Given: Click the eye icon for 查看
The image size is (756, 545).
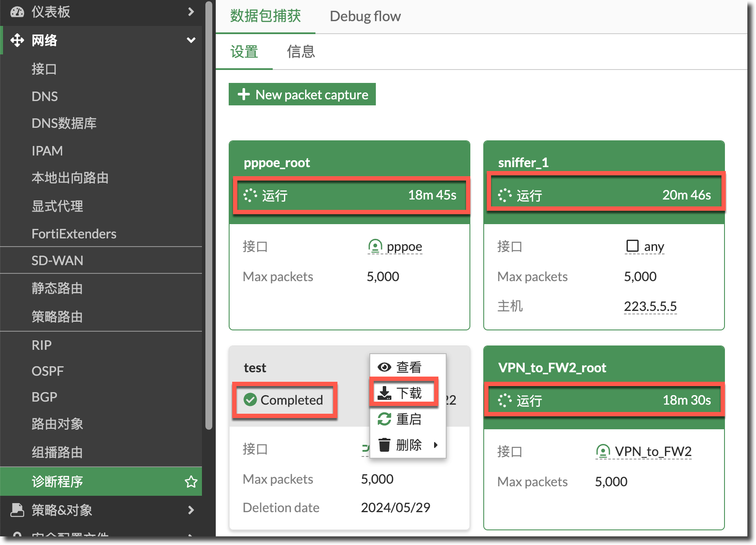Looking at the screenshot, I should [384, 367].
